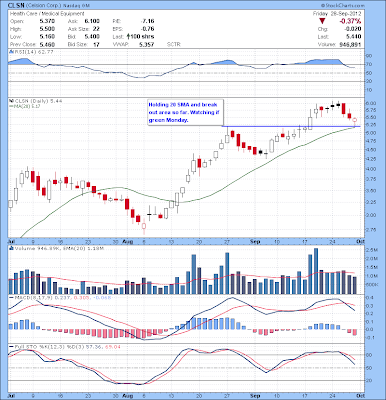Click the Volume legend bar icon
The width and height of the screenshot is (386, 400).
coord(11,248)
